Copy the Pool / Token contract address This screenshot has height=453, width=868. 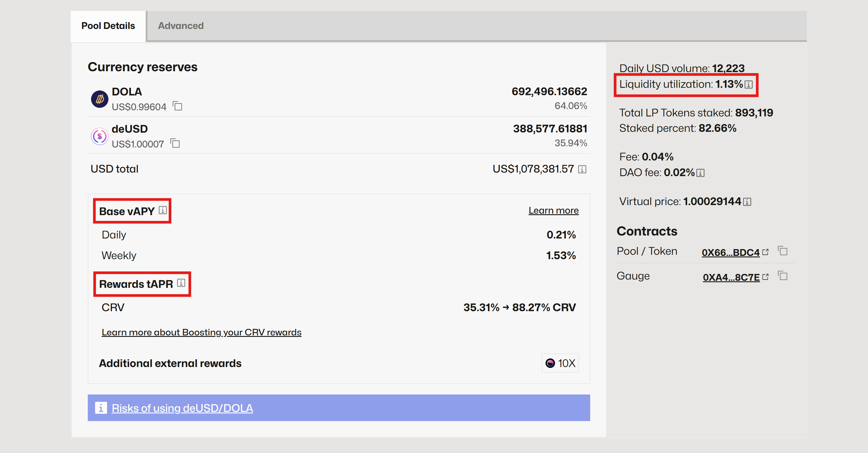pos(783,251)
